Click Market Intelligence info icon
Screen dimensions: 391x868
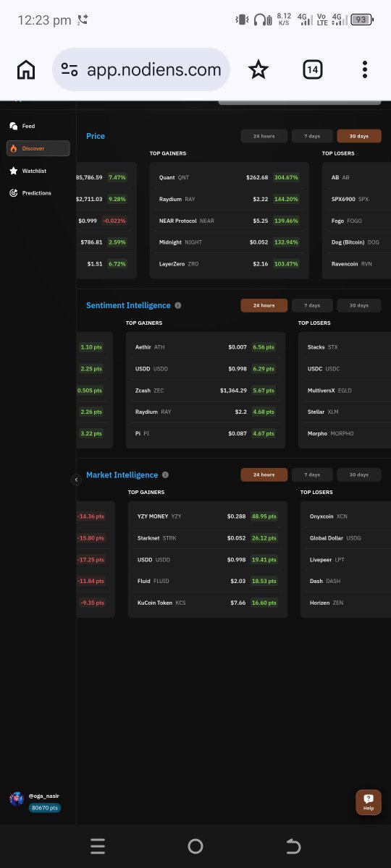165,475
